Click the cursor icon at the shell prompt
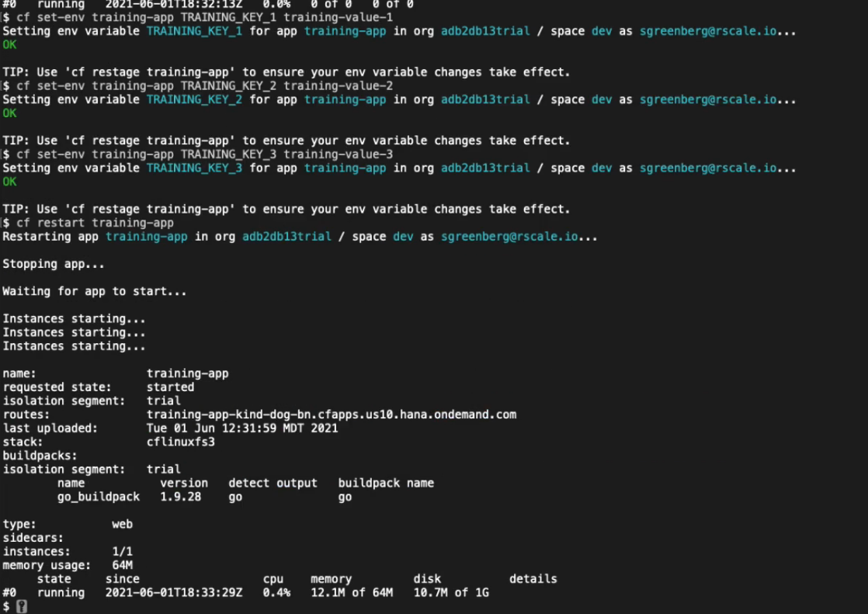868x614 pixels. point(20,605)
